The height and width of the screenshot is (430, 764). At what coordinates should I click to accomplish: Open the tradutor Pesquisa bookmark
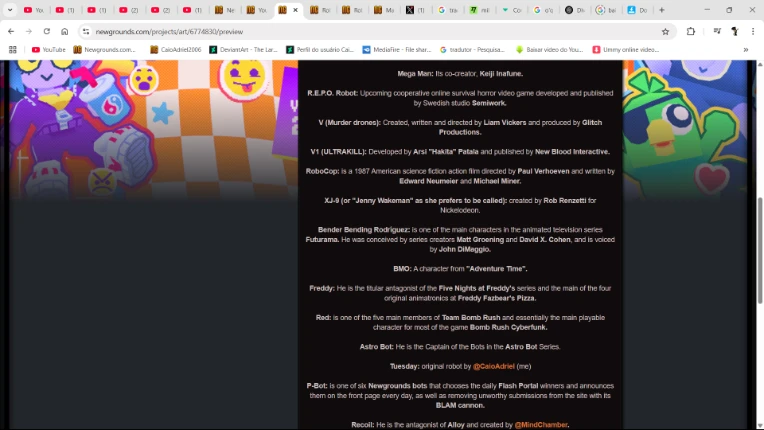point(472,50)
